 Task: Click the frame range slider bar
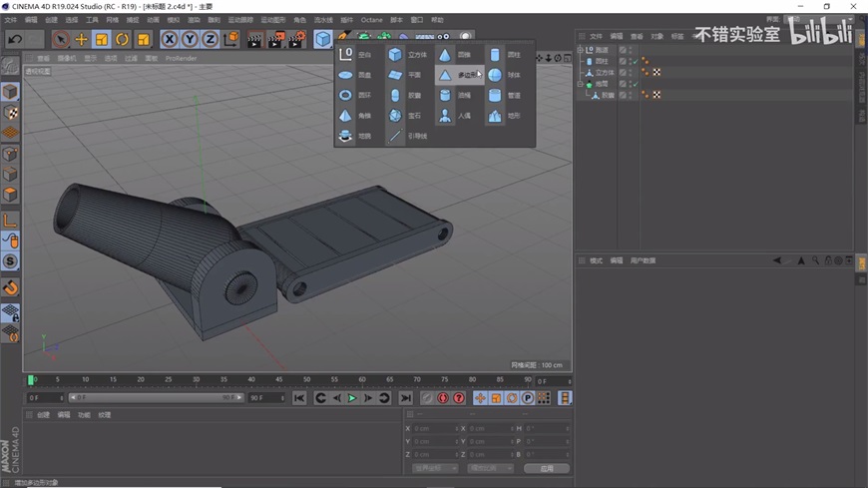[x=155, y=397]
